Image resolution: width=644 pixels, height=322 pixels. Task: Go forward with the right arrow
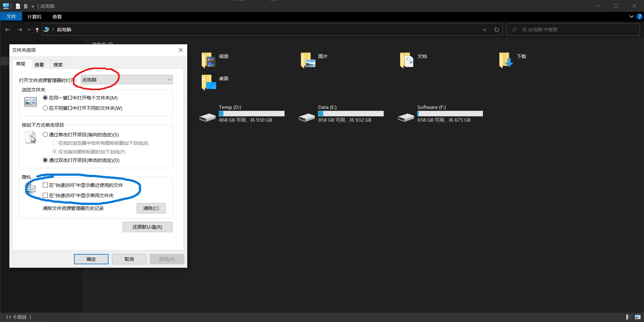click(20, 30)
